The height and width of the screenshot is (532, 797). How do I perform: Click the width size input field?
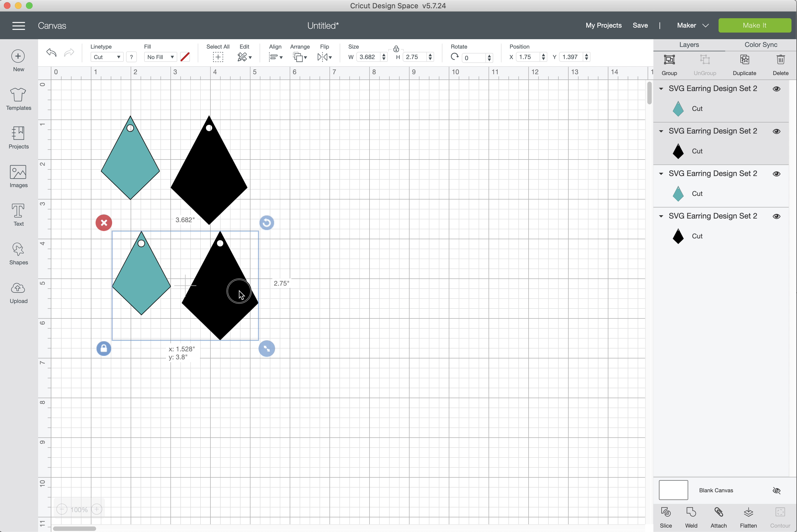(368, 57)
